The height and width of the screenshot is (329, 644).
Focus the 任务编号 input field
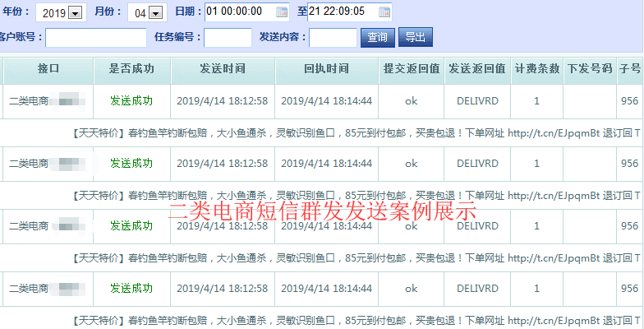[x=228, y=38]
